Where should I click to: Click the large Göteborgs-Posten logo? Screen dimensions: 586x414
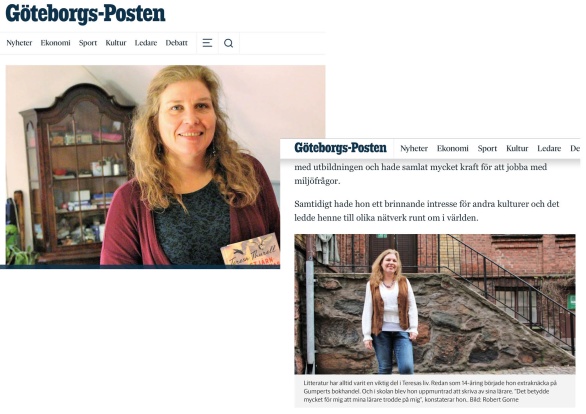point(85,14)
